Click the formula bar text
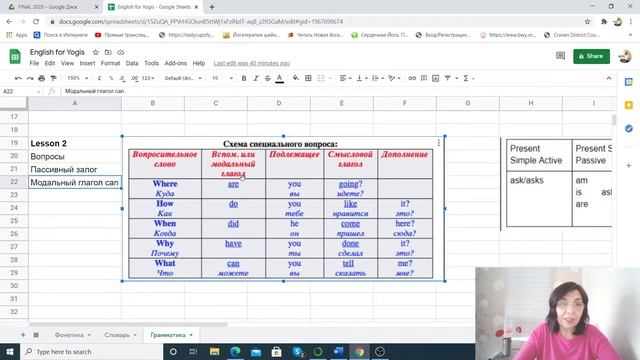 coord(94,91)
